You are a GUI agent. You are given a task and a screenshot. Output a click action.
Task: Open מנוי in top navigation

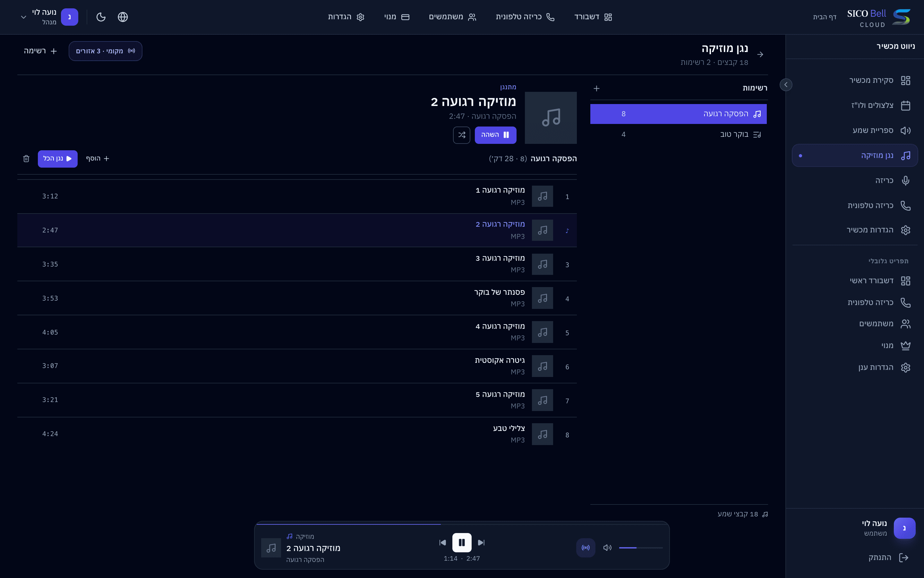click(397, 17)
